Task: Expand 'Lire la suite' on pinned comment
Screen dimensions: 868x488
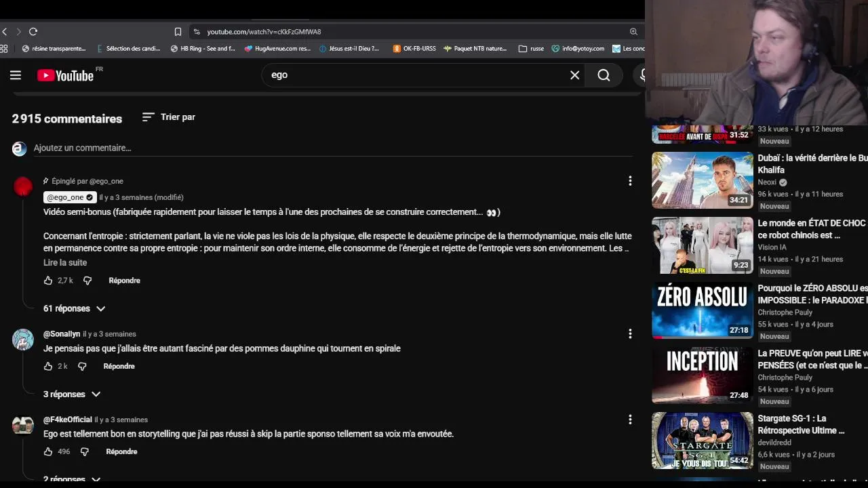Action: [65, 262]
